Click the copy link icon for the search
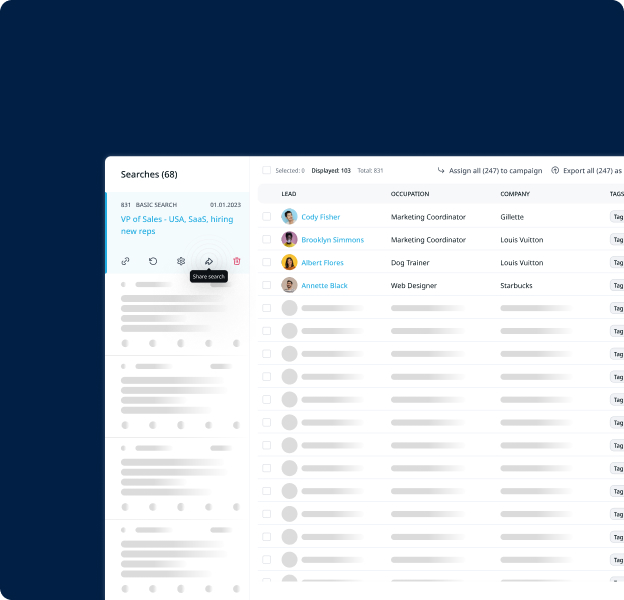 coord(125,261)
